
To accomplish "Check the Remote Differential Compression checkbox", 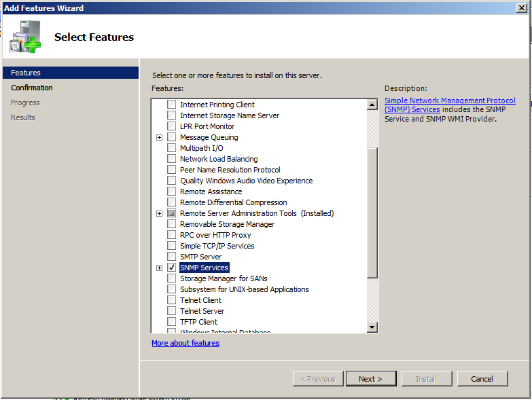I will 172,202.
